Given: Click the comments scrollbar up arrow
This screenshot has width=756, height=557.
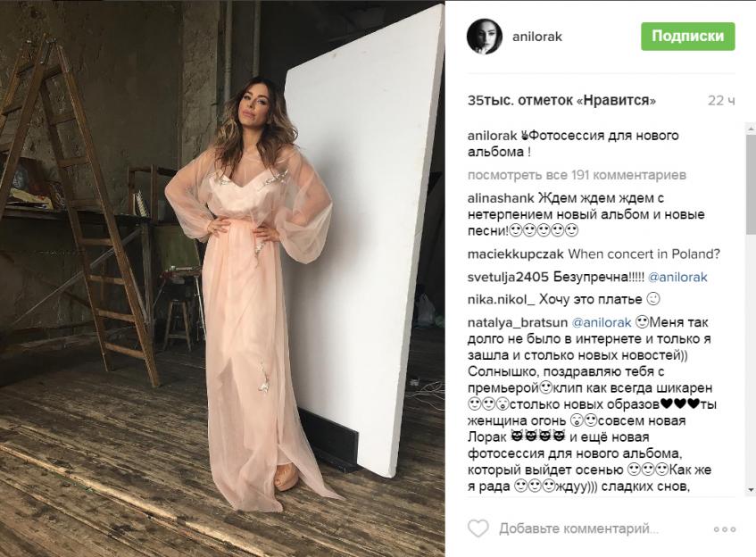Looking at the screenshot, I should [752, 129].
